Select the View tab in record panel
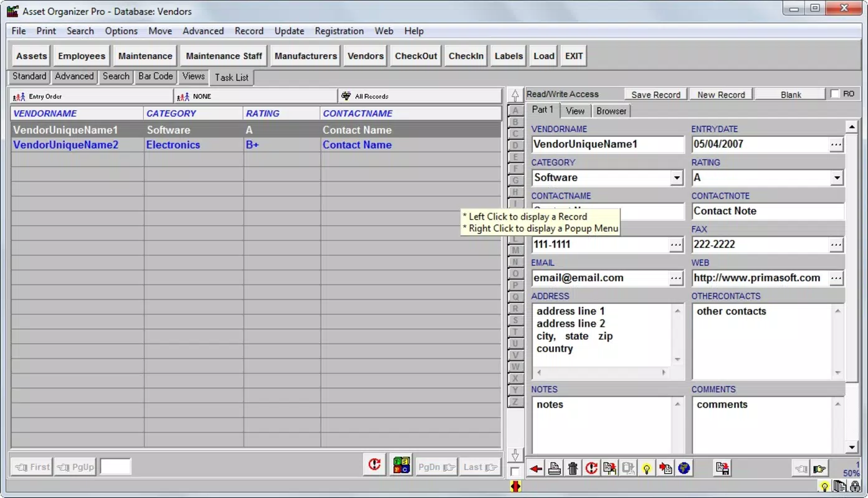 pyautogui.click(x=575, y=111)
